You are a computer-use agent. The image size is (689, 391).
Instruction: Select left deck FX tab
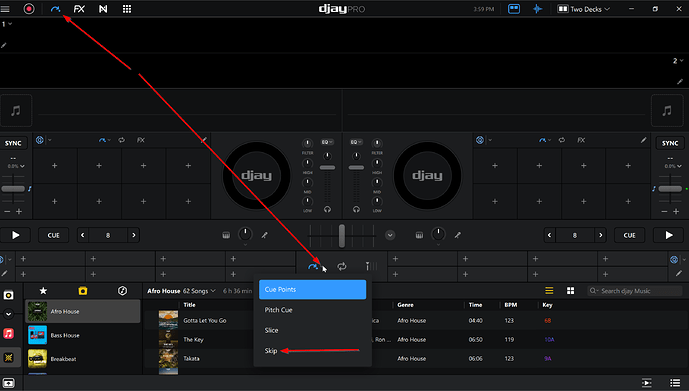[141, 140]
